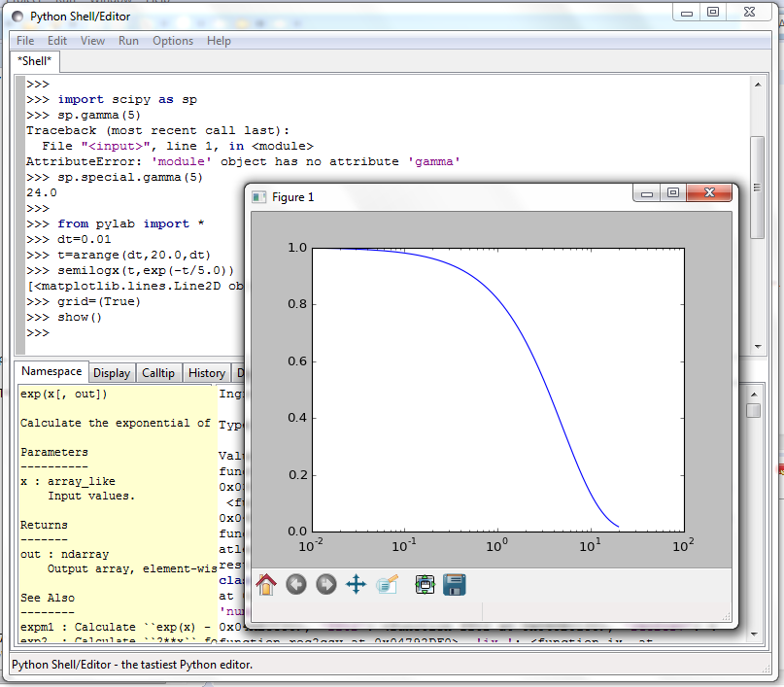784x687 pixels.
Task: Go back to previous plot view
Action: point(296,584)
